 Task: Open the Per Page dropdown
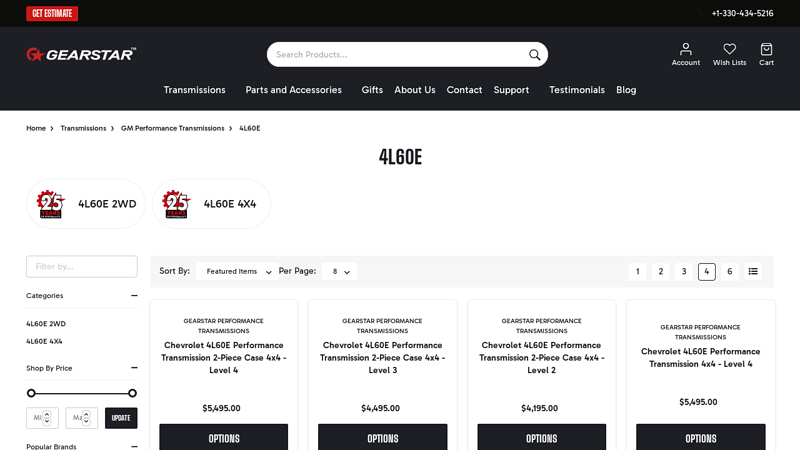[340, 271]
